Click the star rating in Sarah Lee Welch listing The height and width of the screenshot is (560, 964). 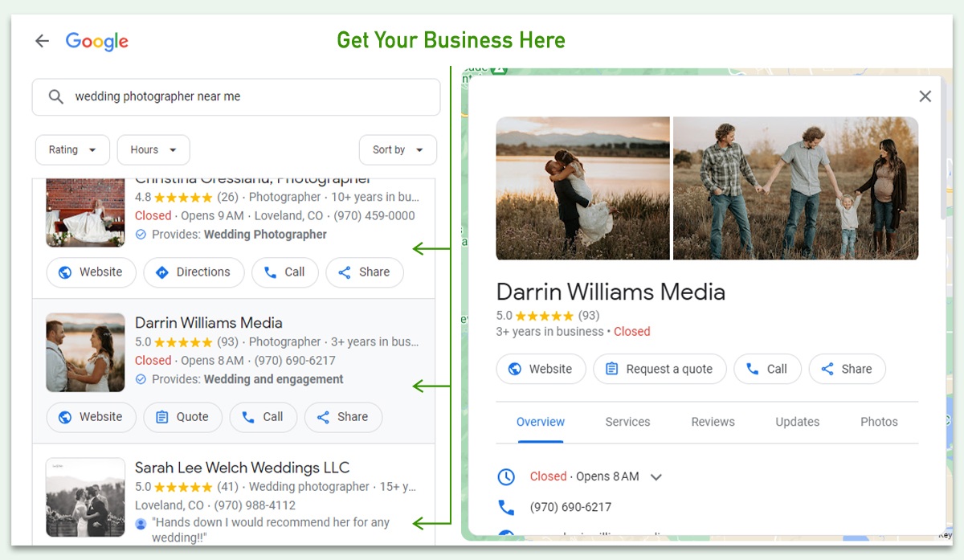point(183,487)
